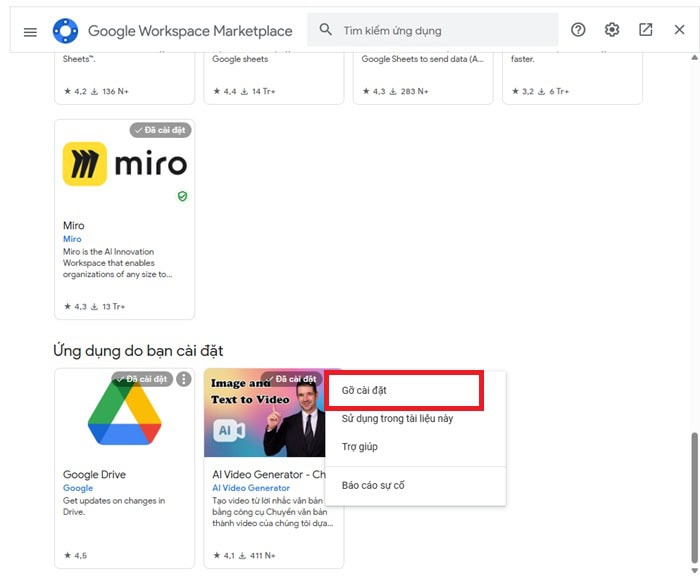Select 'Trợ giúp' menu entry
Viewport: 700px width, 576px height.
(360, 447)
